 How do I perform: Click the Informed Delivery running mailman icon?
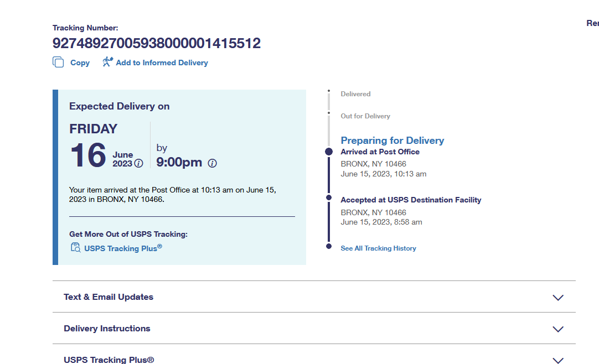pyautogui.click(x=107, y=62)
